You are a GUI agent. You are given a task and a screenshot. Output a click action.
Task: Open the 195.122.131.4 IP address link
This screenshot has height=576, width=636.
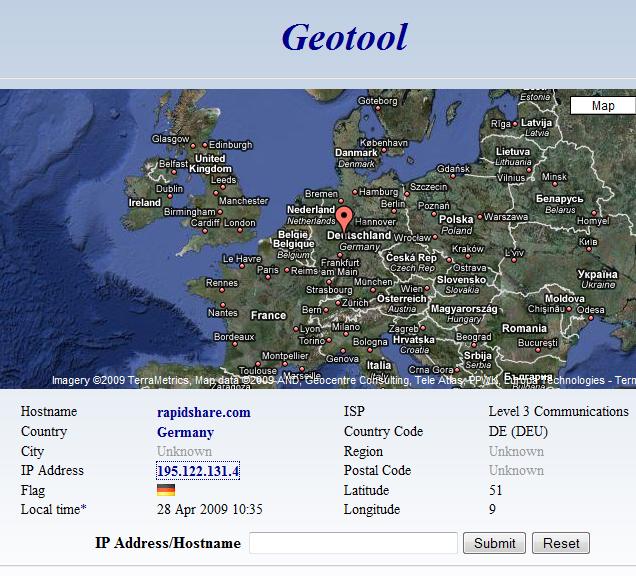click(198, 471)
